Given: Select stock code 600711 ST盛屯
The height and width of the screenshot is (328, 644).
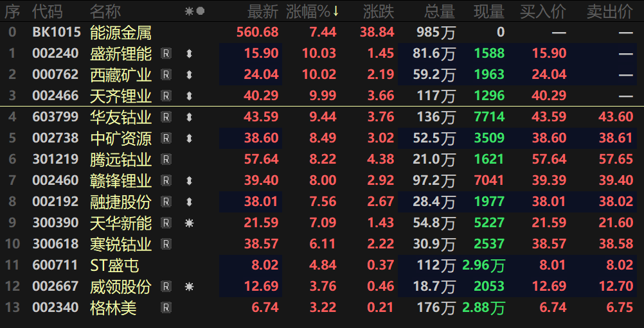Looking at the screenshot, I should pos(55,266).
